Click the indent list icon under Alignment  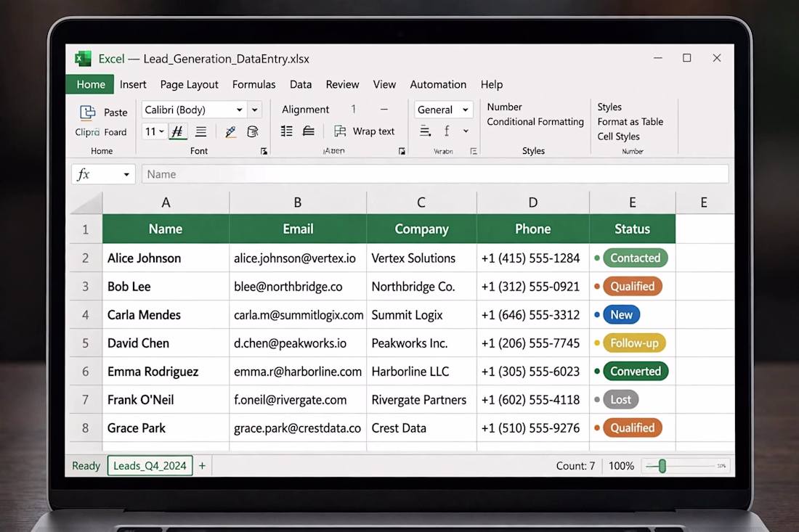(286, 131)
